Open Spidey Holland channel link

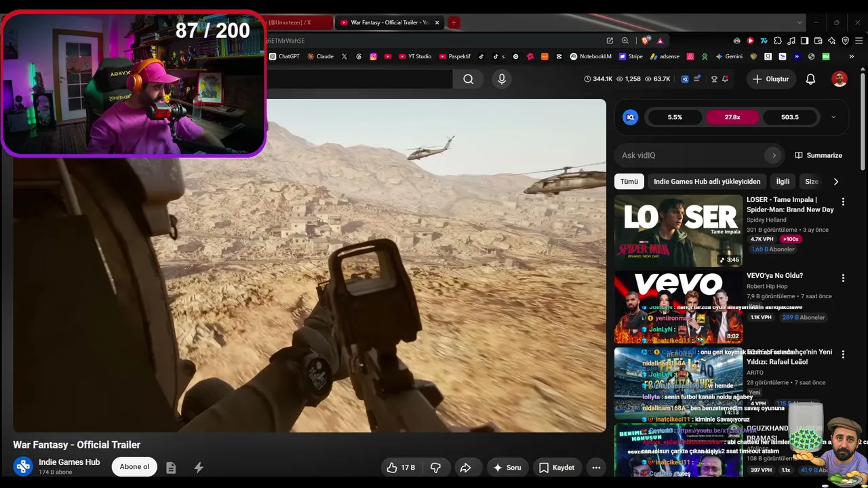[x=766, y=220]
